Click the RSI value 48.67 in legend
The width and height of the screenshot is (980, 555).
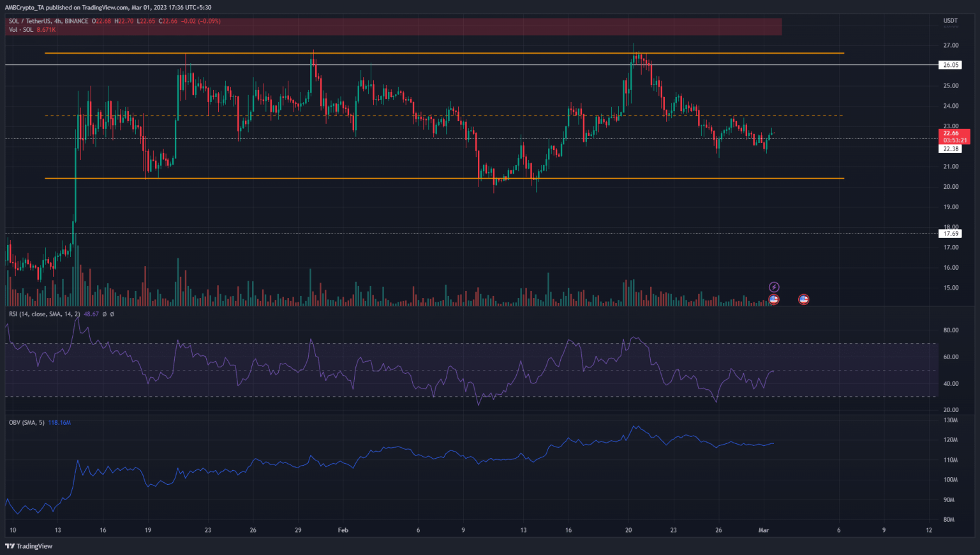[91, 314]
